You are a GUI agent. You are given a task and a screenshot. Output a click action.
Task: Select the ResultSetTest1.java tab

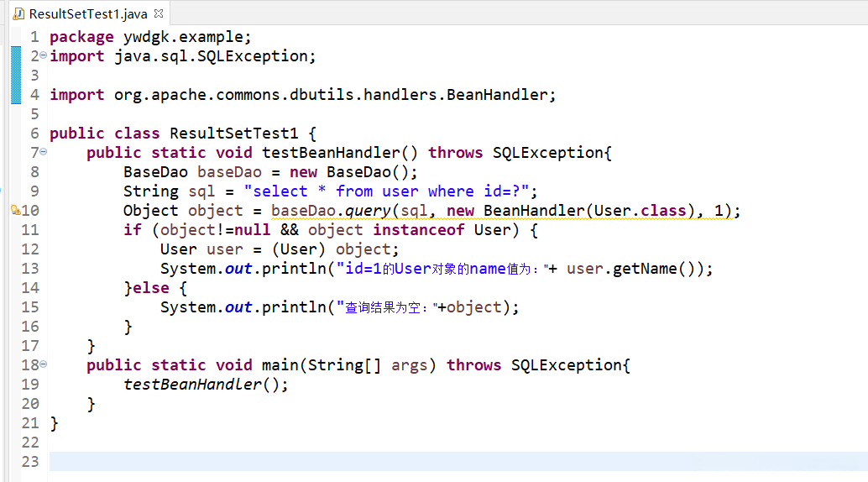point(87,14)
